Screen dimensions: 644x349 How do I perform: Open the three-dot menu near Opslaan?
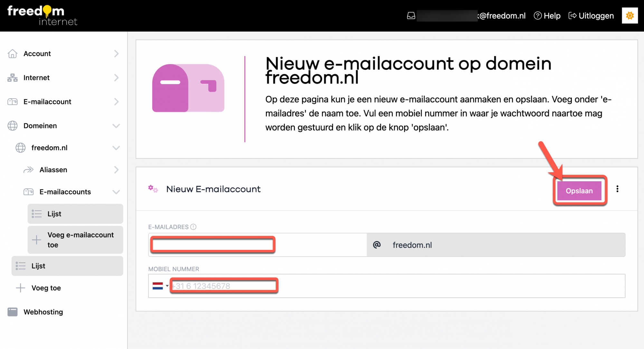(x=618, y=189)
